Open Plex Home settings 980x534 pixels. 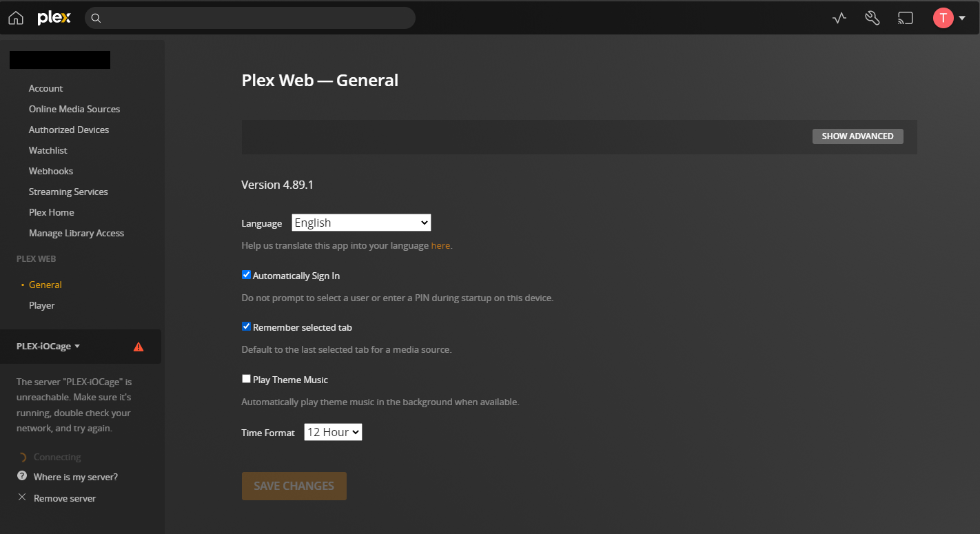pyautogui.click(x=52, y=212)
